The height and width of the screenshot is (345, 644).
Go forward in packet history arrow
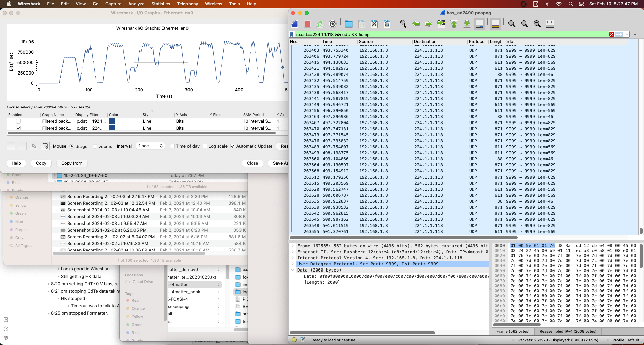point(428,24)
